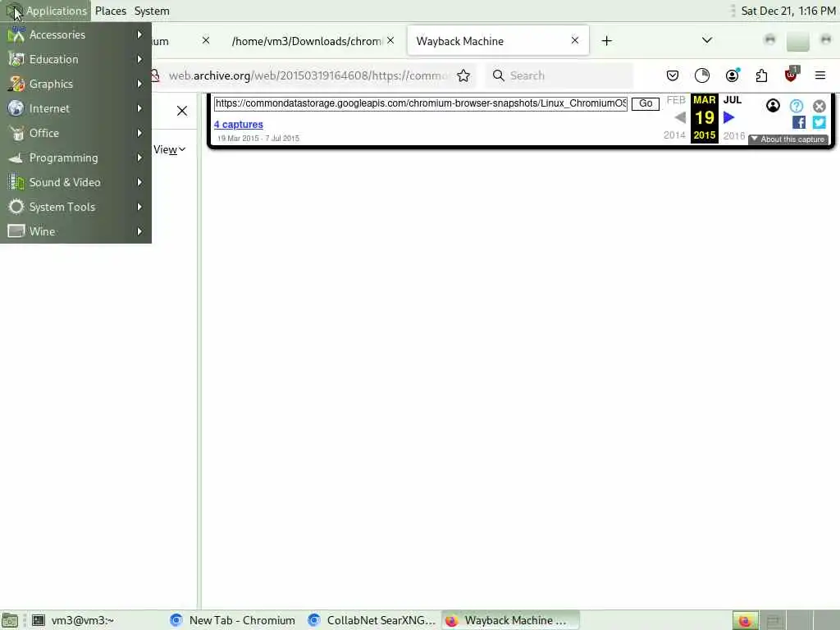The height and width of the screenshot is (630, 840).
Task: Share capture on Twitter
Action: pyautogui.click(x=819, y=123)
